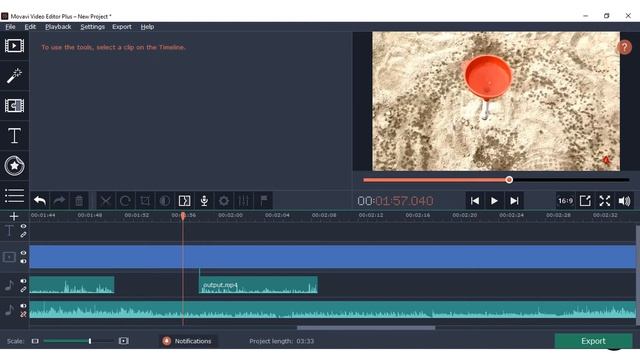The image size is (640, 360).
Task: Enter fullscreen preview mode
Action: coord(604,201)
